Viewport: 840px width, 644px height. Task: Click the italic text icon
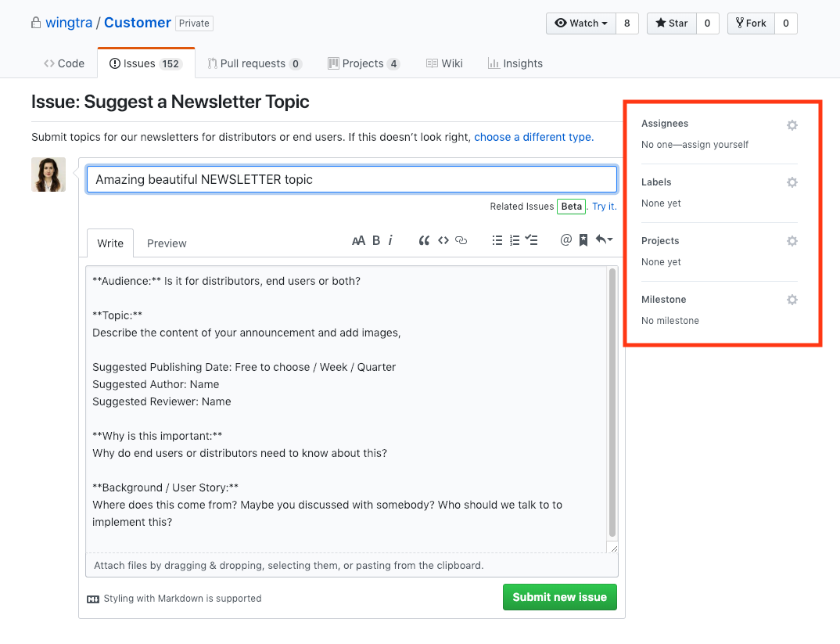pyautogui.click(x=390, y=241)
